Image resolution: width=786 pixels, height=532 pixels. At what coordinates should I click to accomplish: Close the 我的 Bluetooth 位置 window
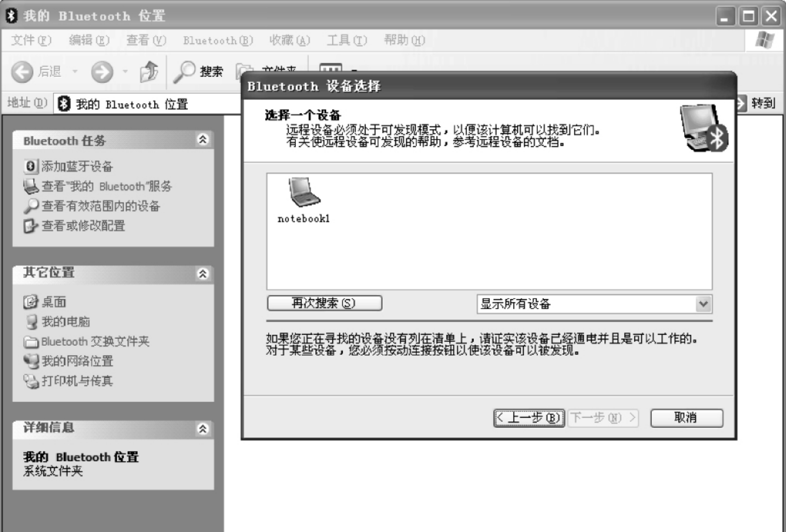[771, 17]
